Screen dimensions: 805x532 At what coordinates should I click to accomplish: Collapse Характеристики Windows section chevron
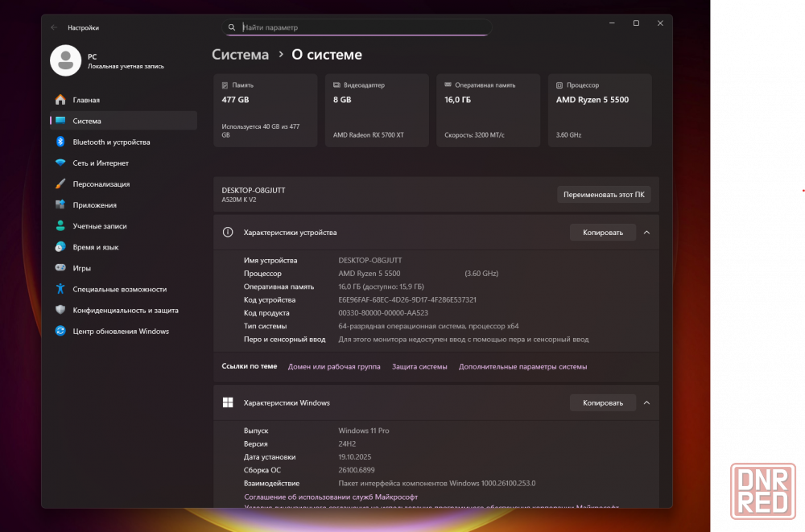646,402
